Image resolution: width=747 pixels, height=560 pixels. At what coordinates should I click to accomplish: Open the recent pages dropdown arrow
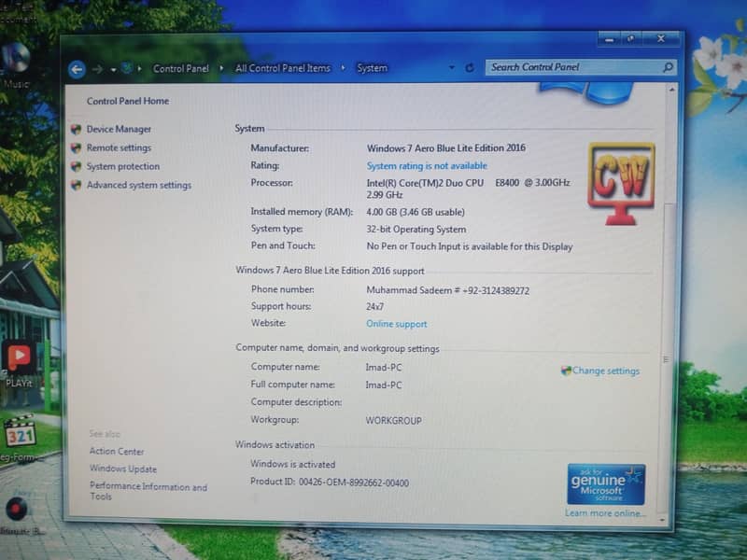pos(113,69)
